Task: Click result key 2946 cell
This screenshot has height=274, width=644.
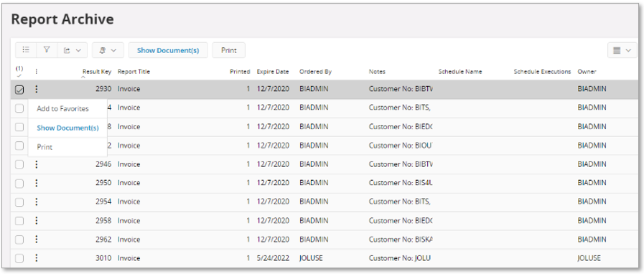Action: coord(103,164)
